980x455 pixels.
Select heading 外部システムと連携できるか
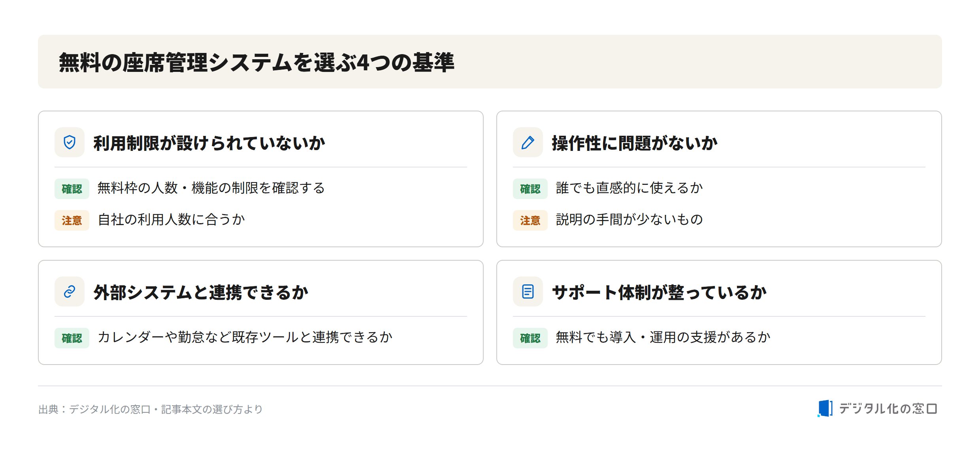pos(201,292)
